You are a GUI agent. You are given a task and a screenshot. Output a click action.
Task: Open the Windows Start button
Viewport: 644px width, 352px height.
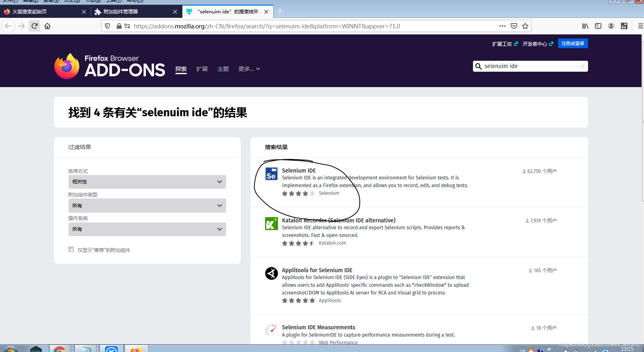click(x=10, y=349)
